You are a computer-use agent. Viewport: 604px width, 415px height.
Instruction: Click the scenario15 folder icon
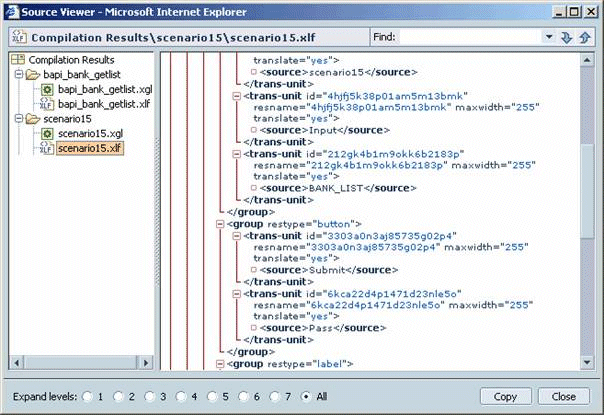coord(33,119)
